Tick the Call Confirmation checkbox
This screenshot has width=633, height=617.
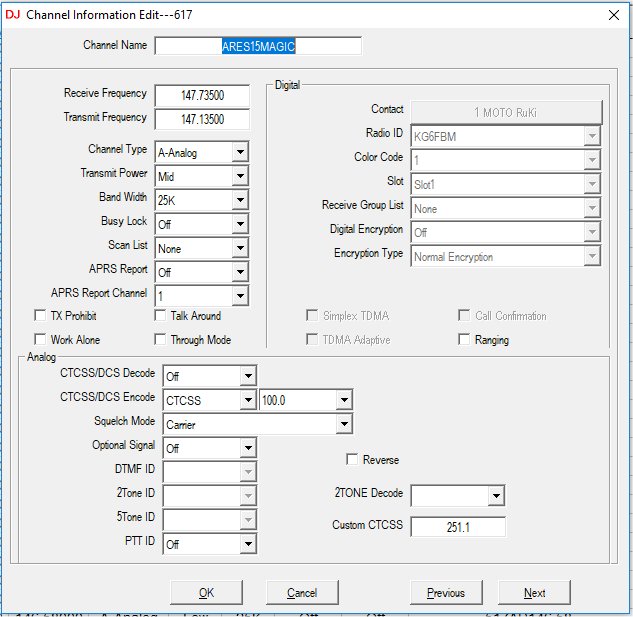pyautogui.click(x=464, y=315)
